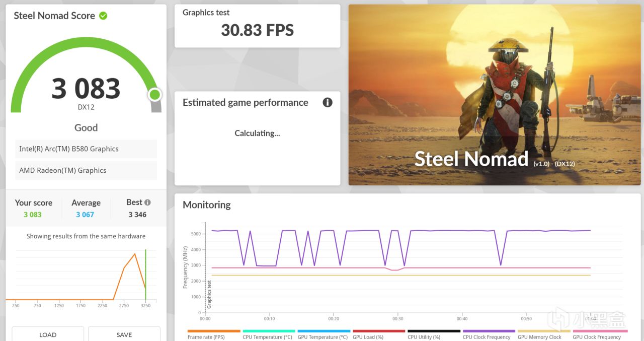Image resolution: width=644 pixels, height=341 pixels.
Task: Click the Steel Nomad hero image
Action: click(495, 95)
